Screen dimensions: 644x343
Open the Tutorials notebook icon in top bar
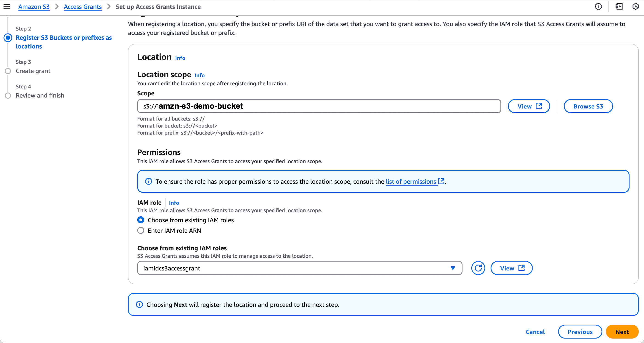tap(619, 6)
